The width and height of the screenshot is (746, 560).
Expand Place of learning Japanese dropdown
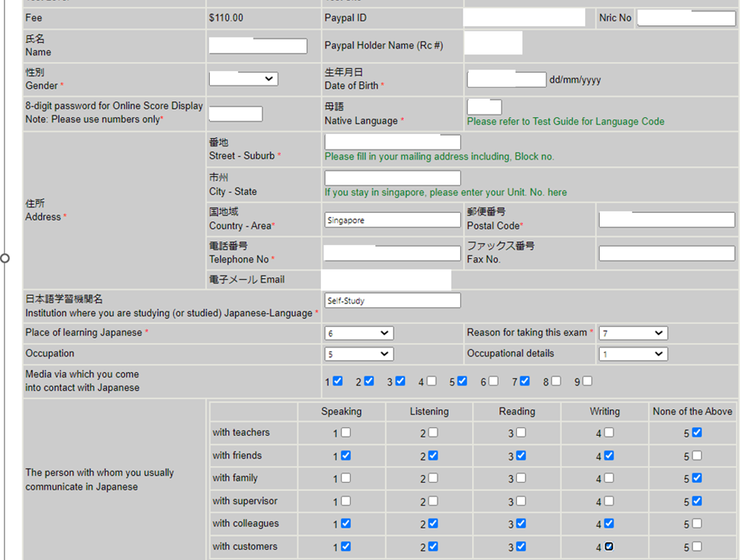[x=358, y=333]
